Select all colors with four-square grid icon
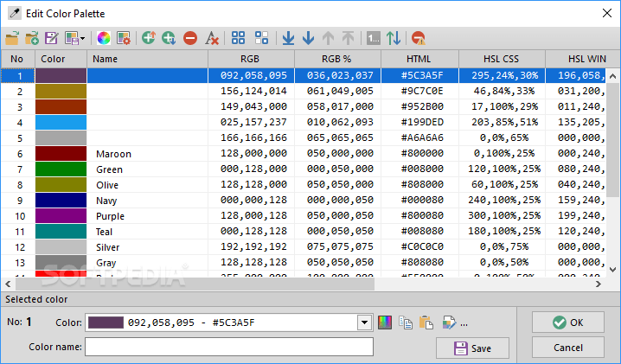Viewport: 621px width, 364px height. (238, 38)
